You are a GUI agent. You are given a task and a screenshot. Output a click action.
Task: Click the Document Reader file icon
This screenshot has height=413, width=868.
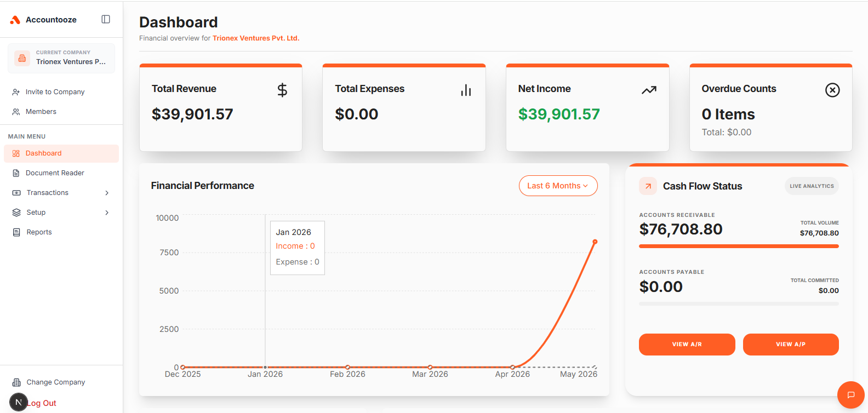pos(16,173)
